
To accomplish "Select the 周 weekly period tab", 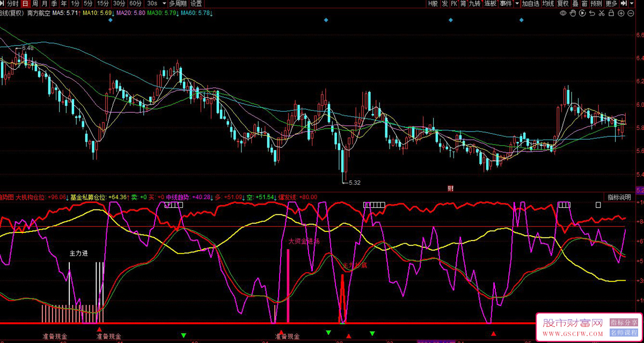I will 35,3.
